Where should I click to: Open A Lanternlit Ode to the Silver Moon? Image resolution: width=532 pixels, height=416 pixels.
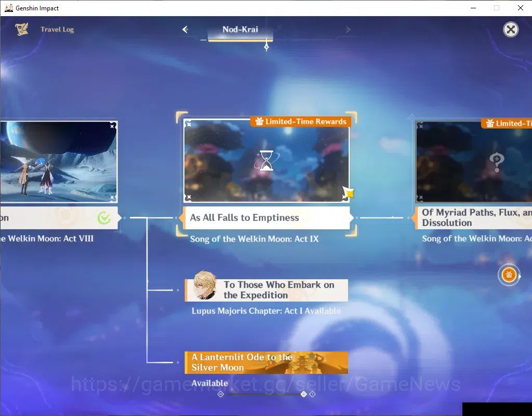[x=267, y=362]
